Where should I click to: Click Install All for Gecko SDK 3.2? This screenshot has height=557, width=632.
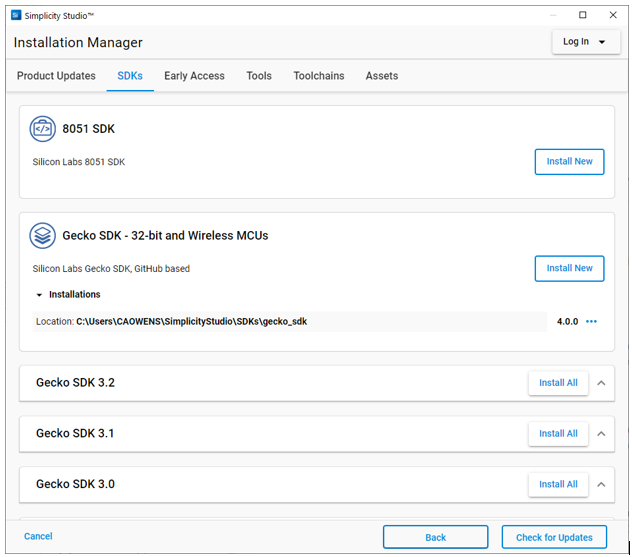[x=558, y=383]
